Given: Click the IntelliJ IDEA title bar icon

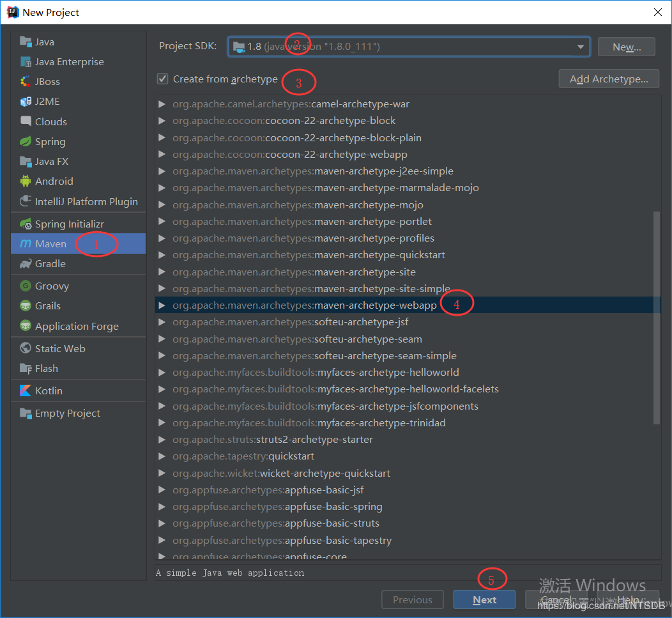Looking at the screenshot, I should pyautogui.click(x=13, y=12).
